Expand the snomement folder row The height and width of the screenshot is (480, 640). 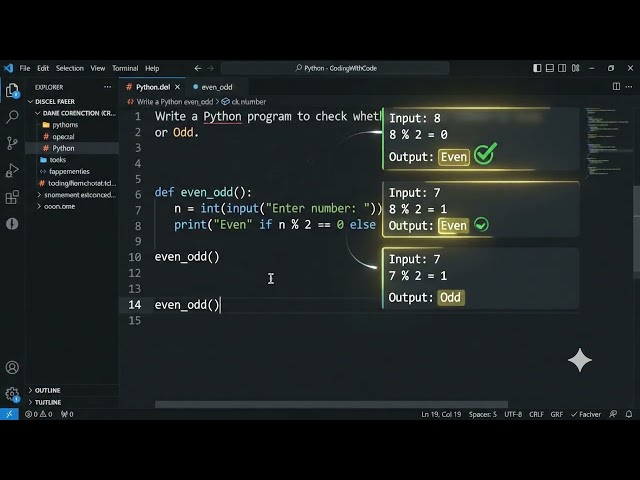click(76, 195)
